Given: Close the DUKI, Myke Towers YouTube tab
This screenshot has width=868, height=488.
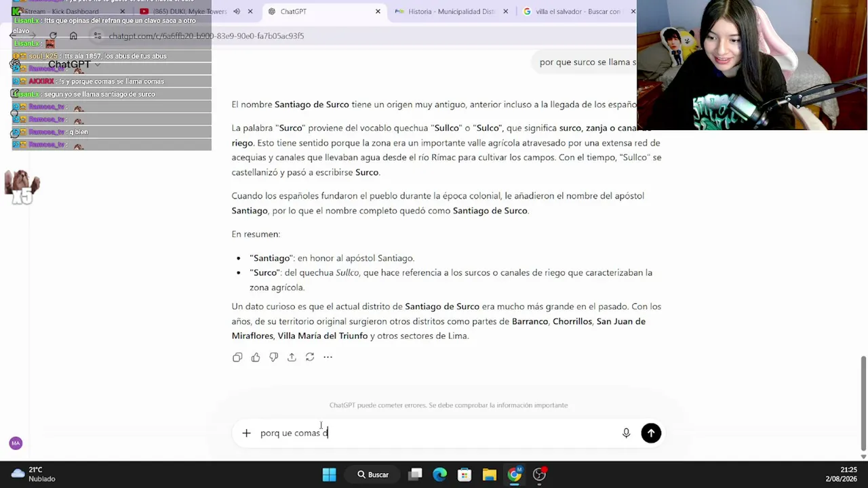Looking at the screenshot, I should [250, 12].
